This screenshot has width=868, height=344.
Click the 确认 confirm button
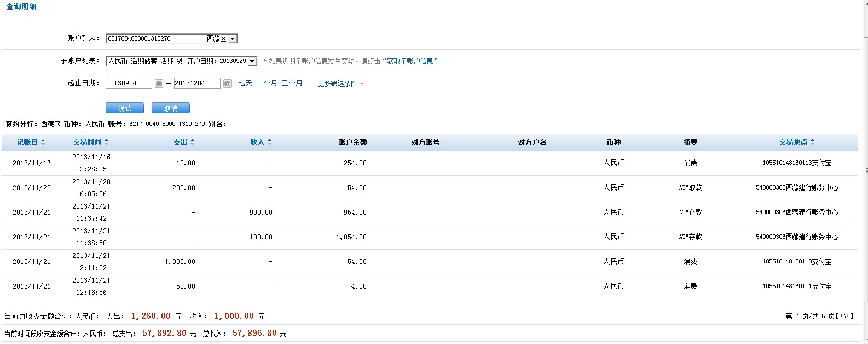[x=125, y=108]
